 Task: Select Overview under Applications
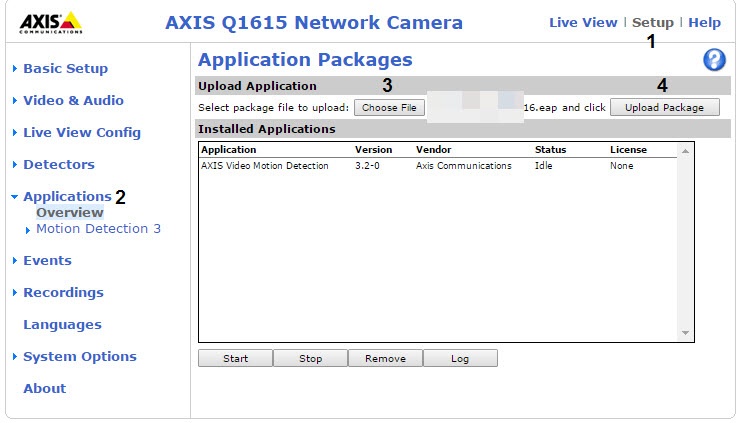click(x=69, y=213)
